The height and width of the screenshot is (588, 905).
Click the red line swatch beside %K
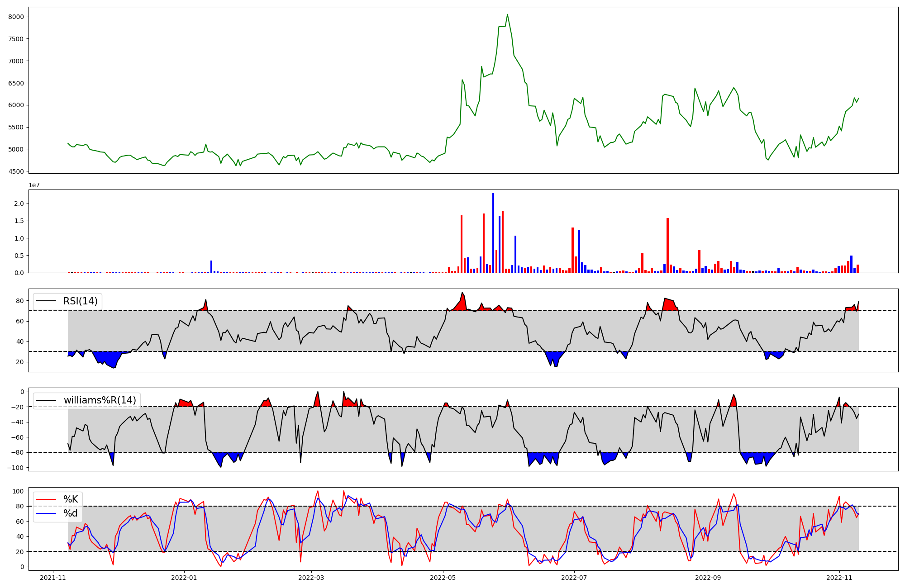pyautogui.click(x=47, y=499)
